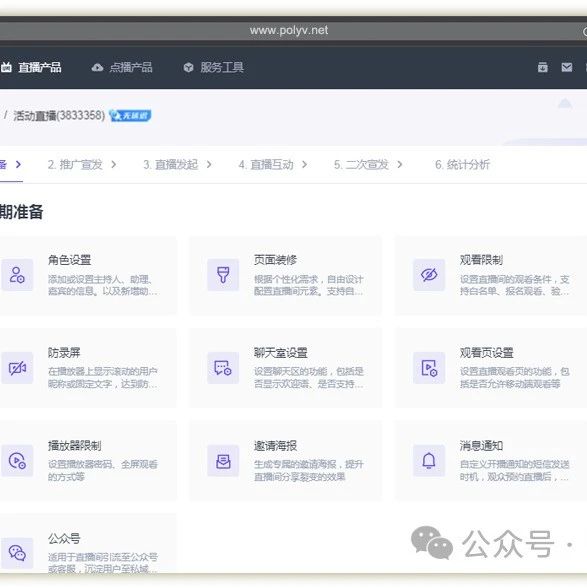Click the 无延迟 badge next to channel name

click(x=130, y=116)
